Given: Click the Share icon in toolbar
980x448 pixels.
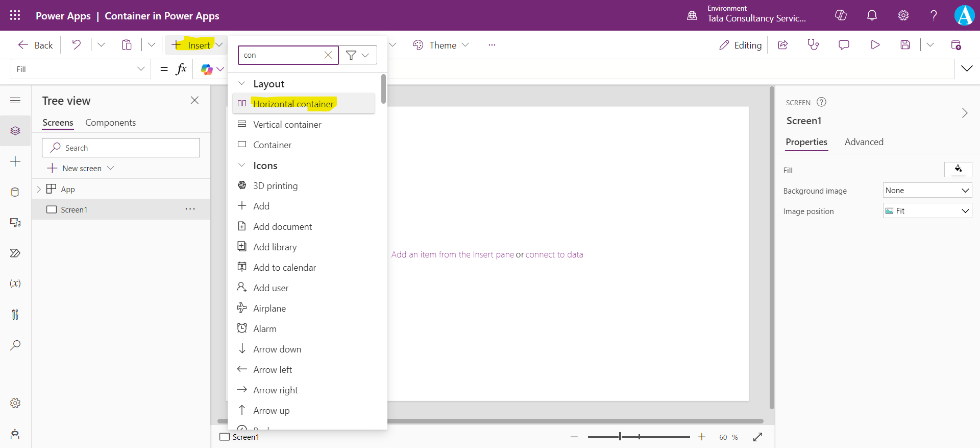Looking at the screenshot, I should 782,45.
